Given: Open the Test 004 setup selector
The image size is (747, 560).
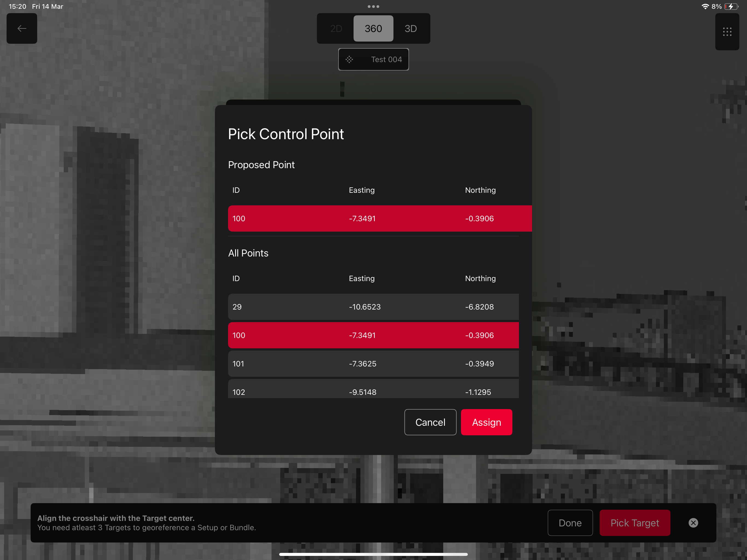Looking at the screenshot, I should click(x=386, y=59).
